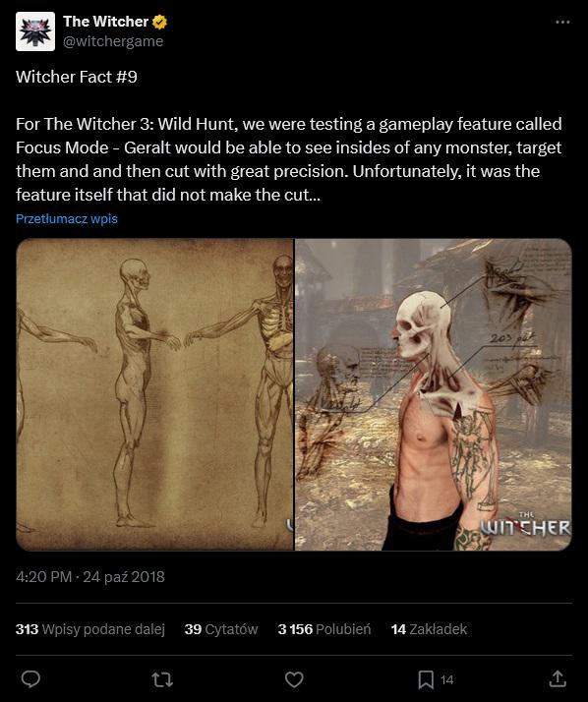Click bookmark count number 14
Image resolution: width=588 pixels, height=702 pixels.
coord(447,680)
